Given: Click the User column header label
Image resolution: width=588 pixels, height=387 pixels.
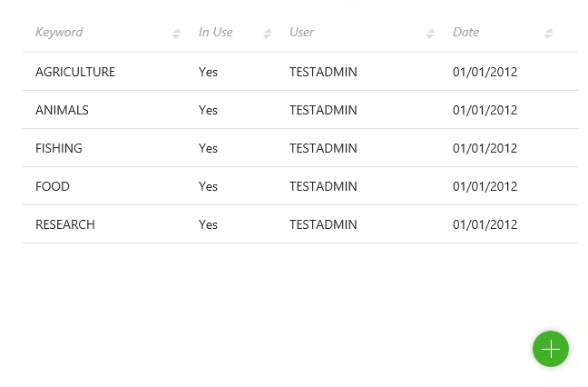Looking at the screenshot, I should pos(301,33).
